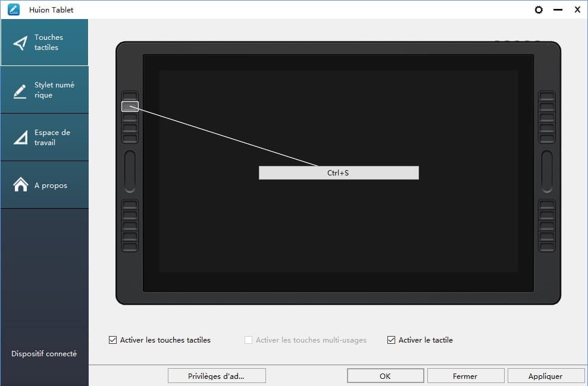Screen dimensions: 588x386
Task: Select the first key in the upper-left key group
Action: click(x=130, y=96)
